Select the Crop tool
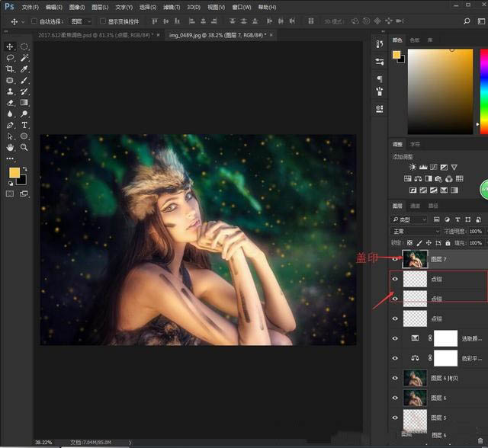The width and height of the screenshot is (488, 448). (10, 69)
